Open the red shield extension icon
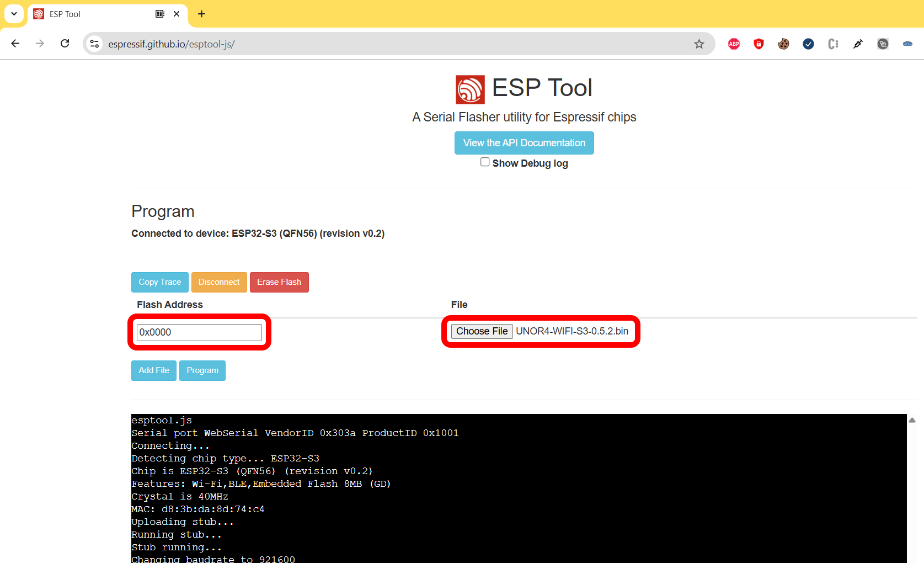This screenshot has width=924, height=563. point(759,44)
